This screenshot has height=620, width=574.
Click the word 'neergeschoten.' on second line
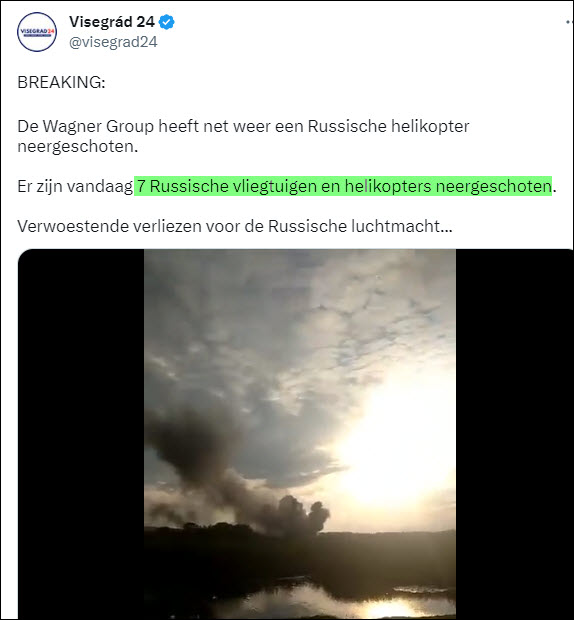click(x=78, y=147)
